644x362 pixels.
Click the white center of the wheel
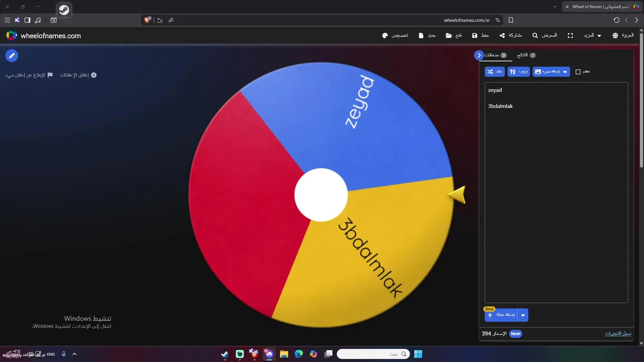pyautogui.click(x=321, y=195)
